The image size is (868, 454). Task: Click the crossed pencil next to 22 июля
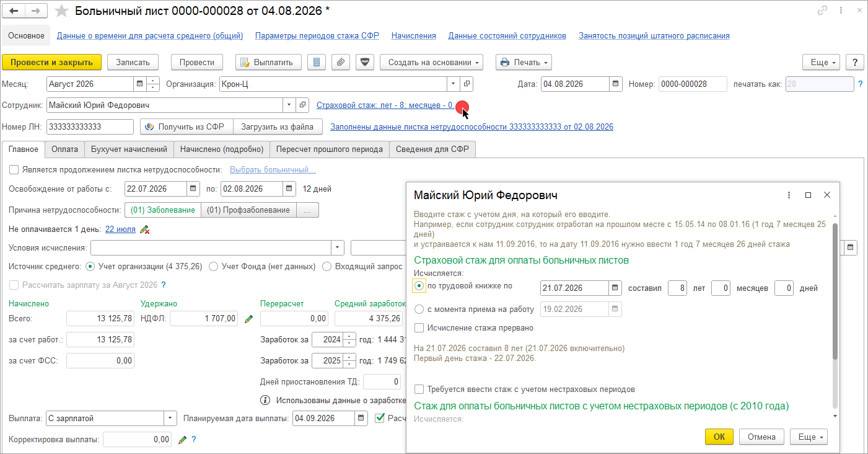(144, 229)
